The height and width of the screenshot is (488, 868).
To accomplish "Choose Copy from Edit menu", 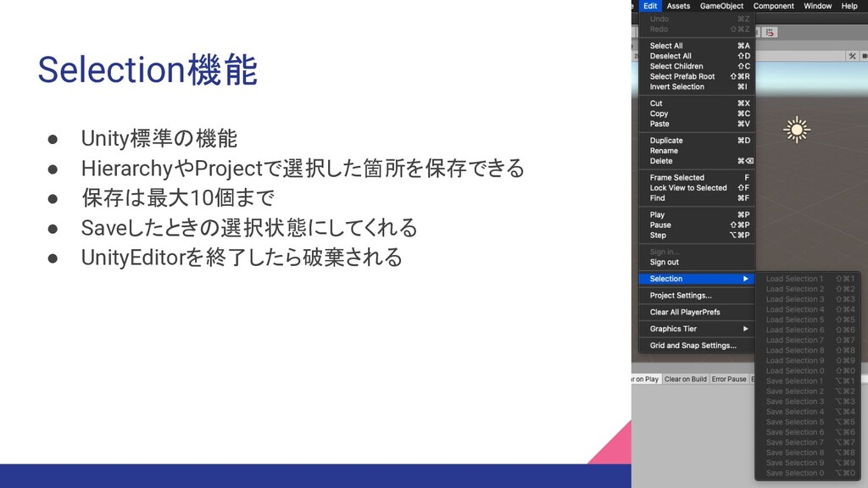I will coord(698,114).
